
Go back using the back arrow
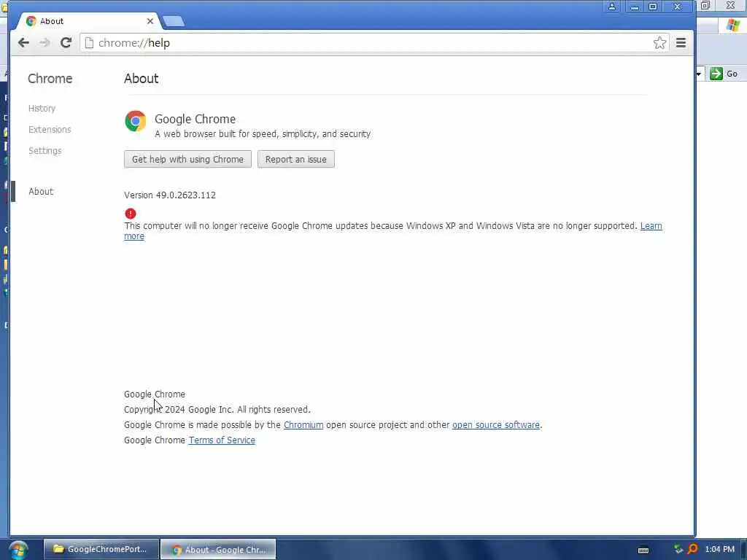click(23, 43)
